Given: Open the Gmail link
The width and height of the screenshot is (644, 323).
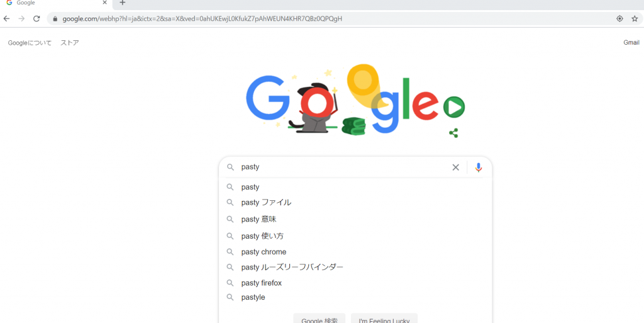Looking at the screenshot, I should (631, 43).
